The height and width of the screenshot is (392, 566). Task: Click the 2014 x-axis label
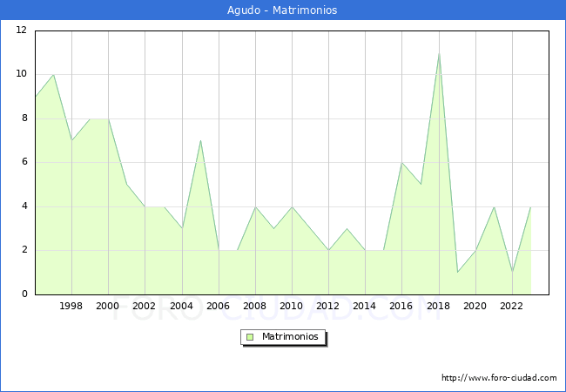364,306
